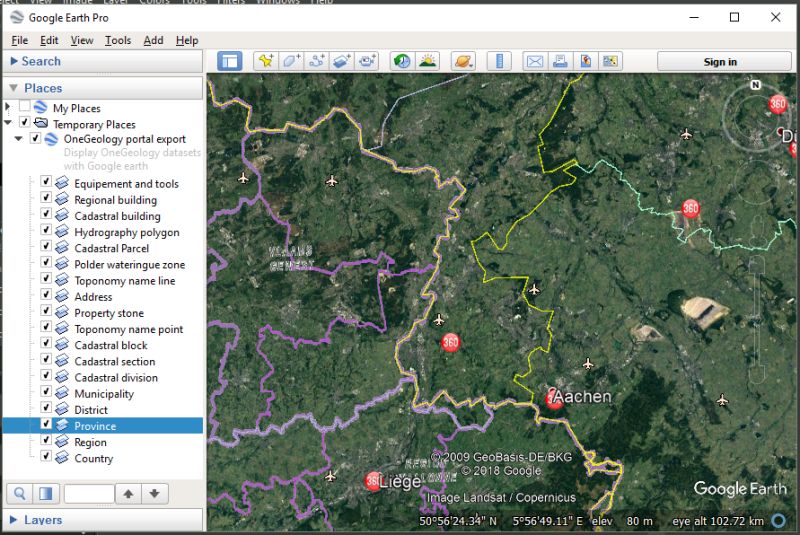The width and height of the screenshot is (800, 535).
Task: Click the streaming status circle indicator
Action: (779, 520)
